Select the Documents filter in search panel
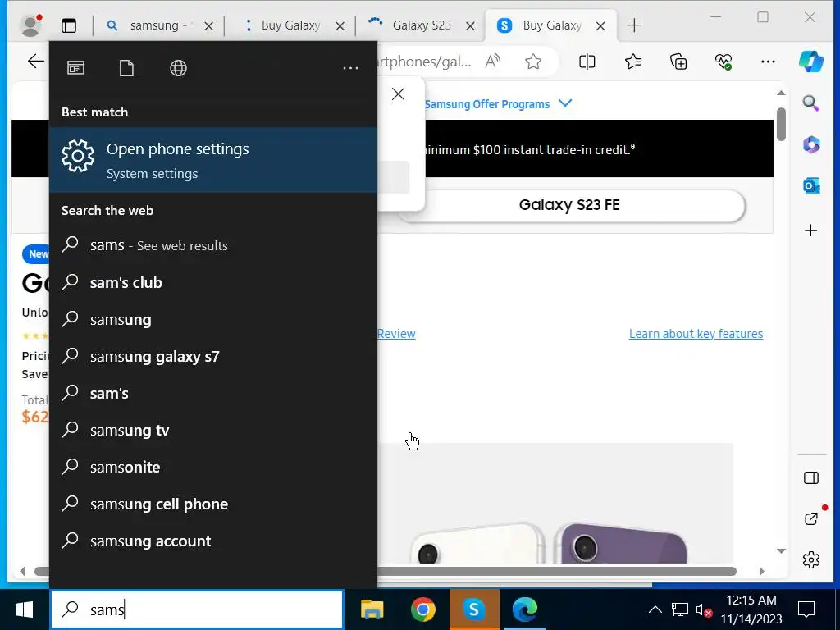The image size is (840, 630). point(126,68)
